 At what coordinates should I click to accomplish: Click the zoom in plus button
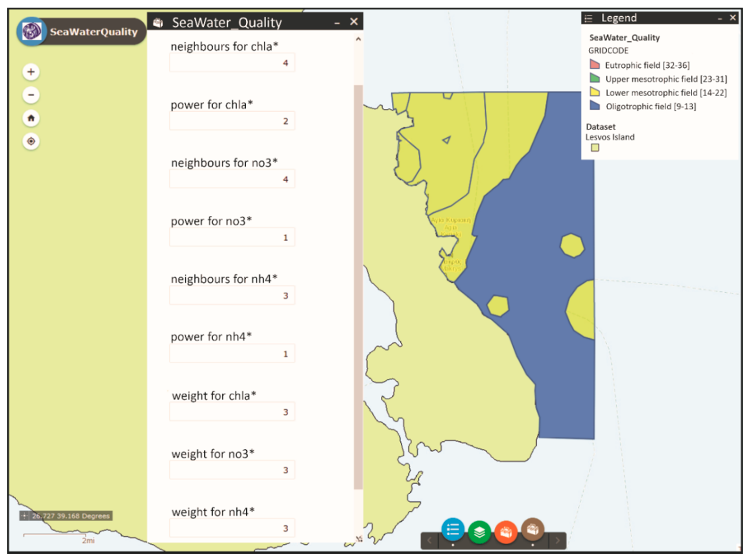coord(31,72)
